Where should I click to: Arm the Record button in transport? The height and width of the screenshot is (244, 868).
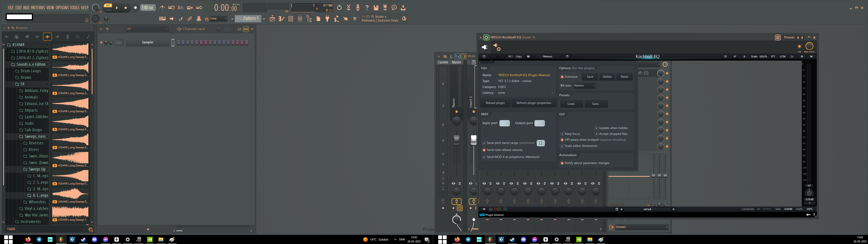[x=135, y=8]
